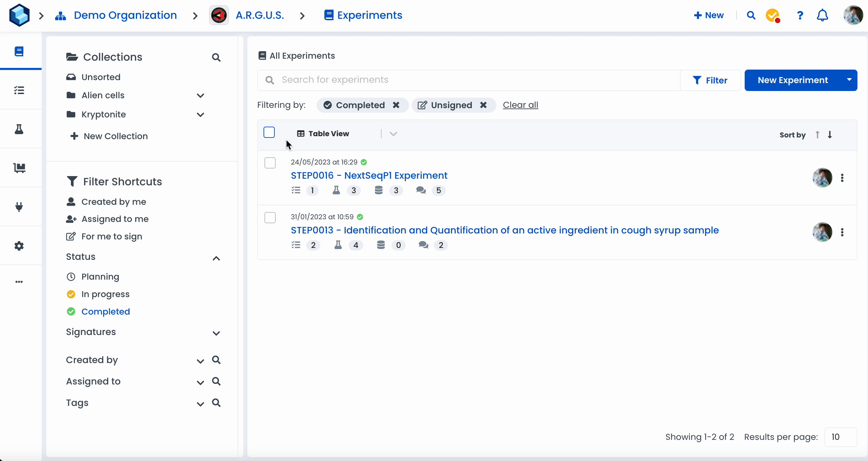This screenshot has width=868, height=461.
Task: Open the inventory flask icon in sidebar
Action: tap(19, 129)
